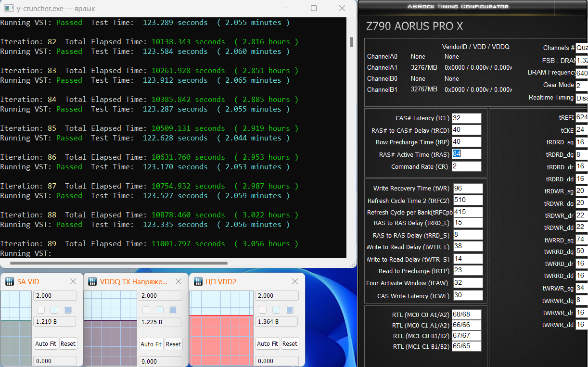
Task: Click Reset in the SA VID window
Action: point(68,343)
